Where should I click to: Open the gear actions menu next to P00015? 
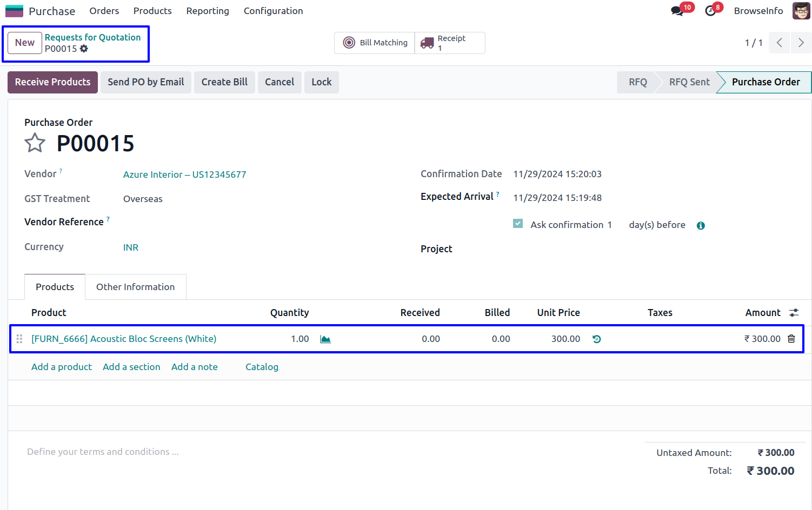[84, 49]
